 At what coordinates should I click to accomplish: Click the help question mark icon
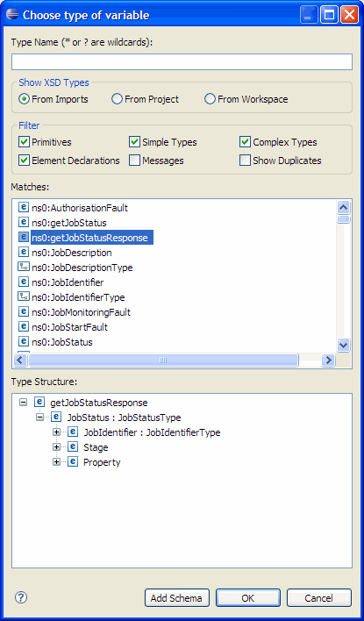[20, 597]
